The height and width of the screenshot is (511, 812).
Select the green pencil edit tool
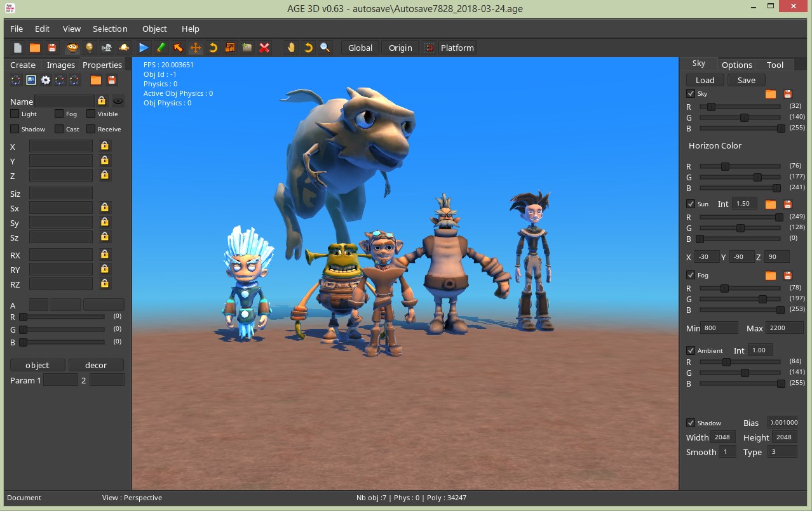click(161, 48)
